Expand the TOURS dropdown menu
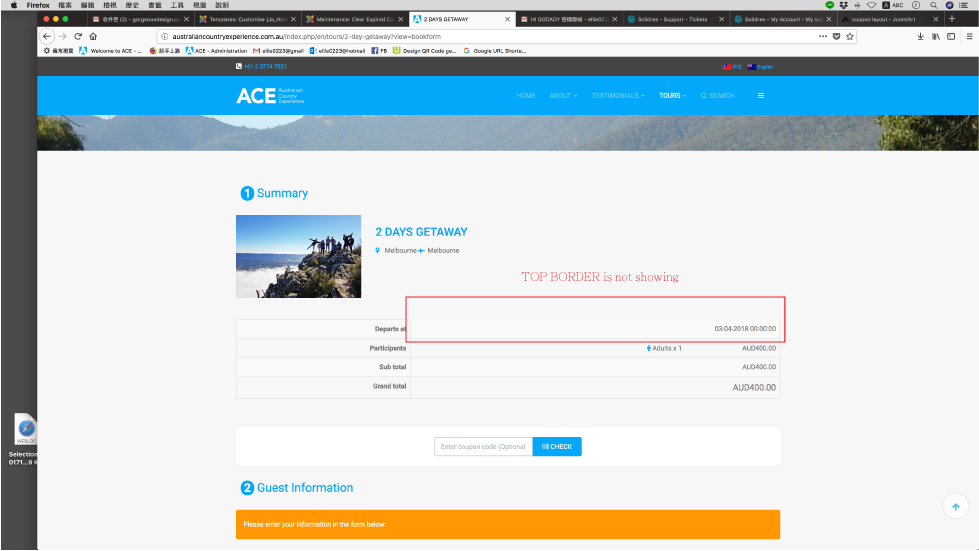Image resolution: width=979 pixels, height=551 pixels. tap(672, 95)
